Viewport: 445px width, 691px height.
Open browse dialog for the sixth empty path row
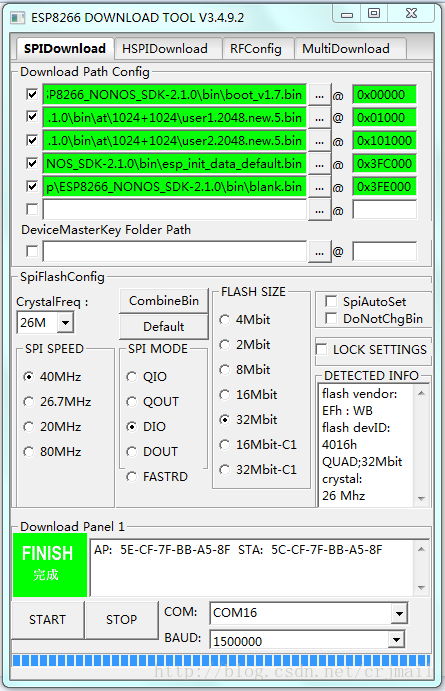click(319, 210)
